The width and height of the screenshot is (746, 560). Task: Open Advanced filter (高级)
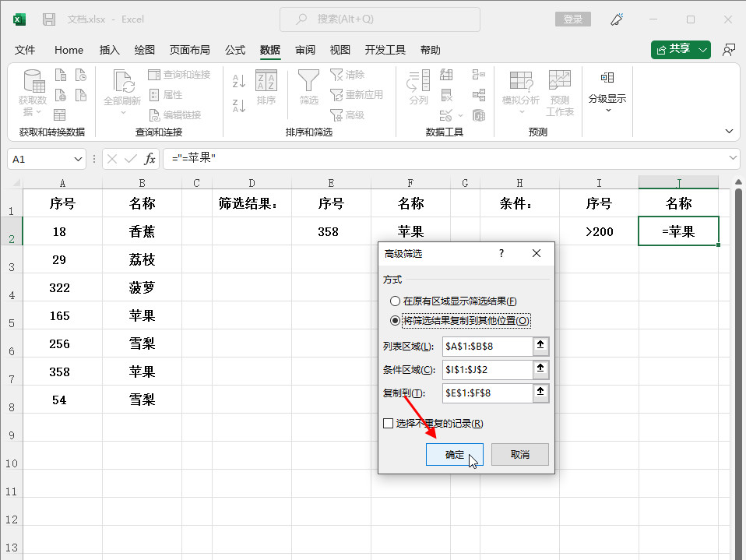pos(347,114)
